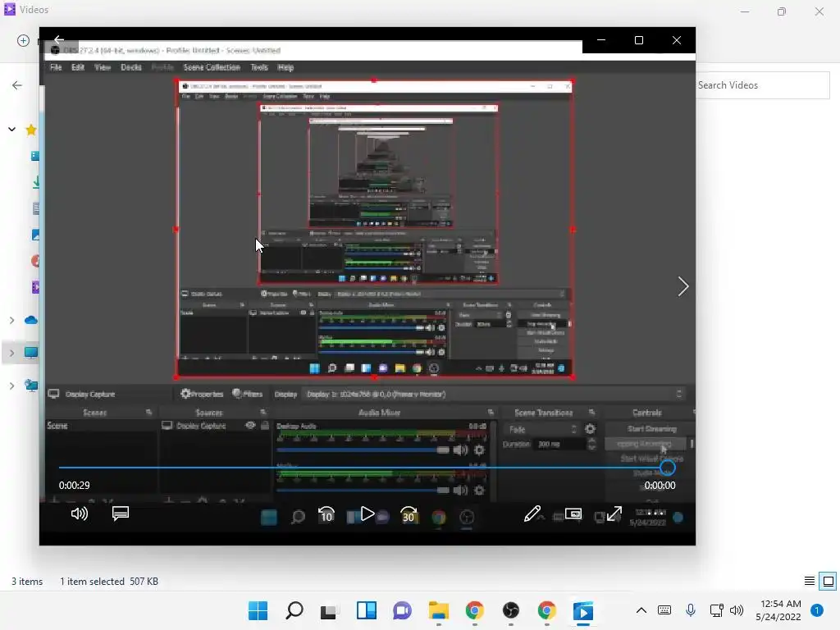This screenshot has width=840, height=630.
Task: Switch to mini view mode
Action: [x=573, y=514]
